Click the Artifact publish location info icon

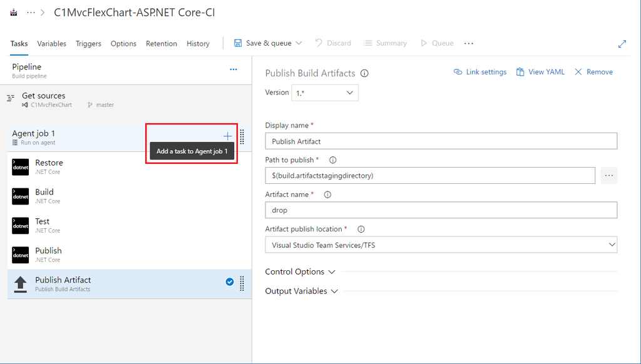361,229
